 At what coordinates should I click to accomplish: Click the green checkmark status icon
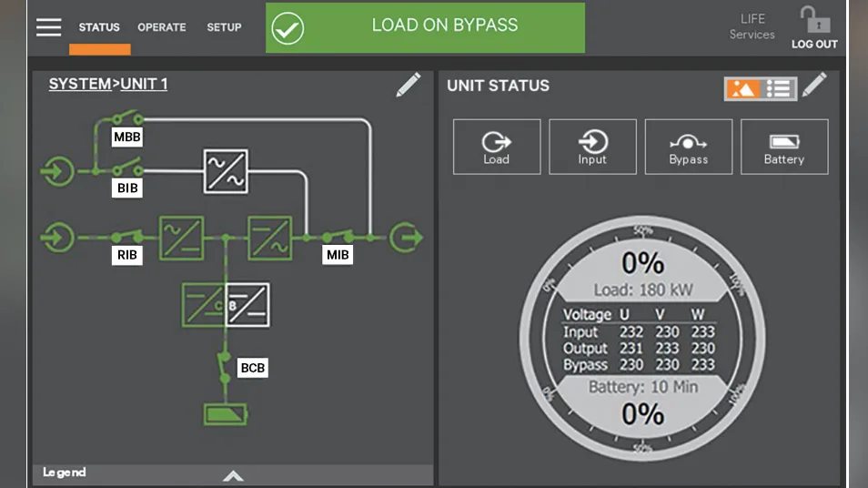[288, 28]
